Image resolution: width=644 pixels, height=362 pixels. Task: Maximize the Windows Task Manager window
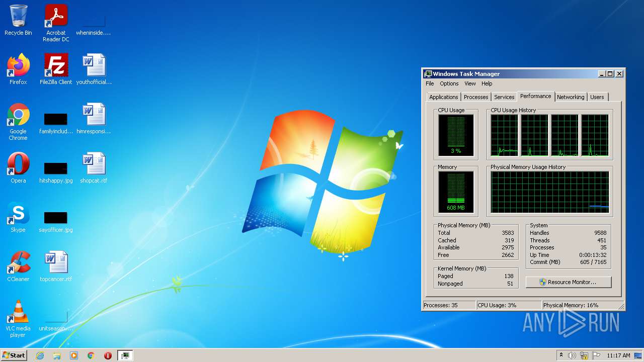coord(610,74)
